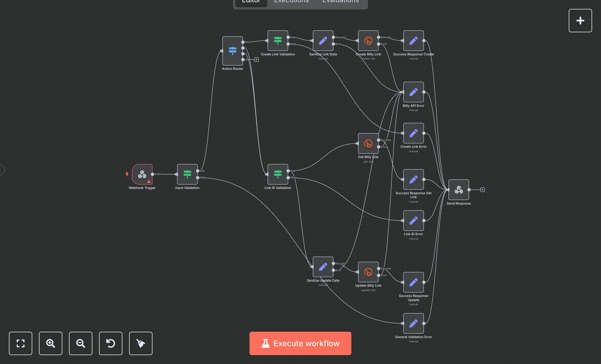Switch to the Evaluations tab

click(x=340, y=2)
